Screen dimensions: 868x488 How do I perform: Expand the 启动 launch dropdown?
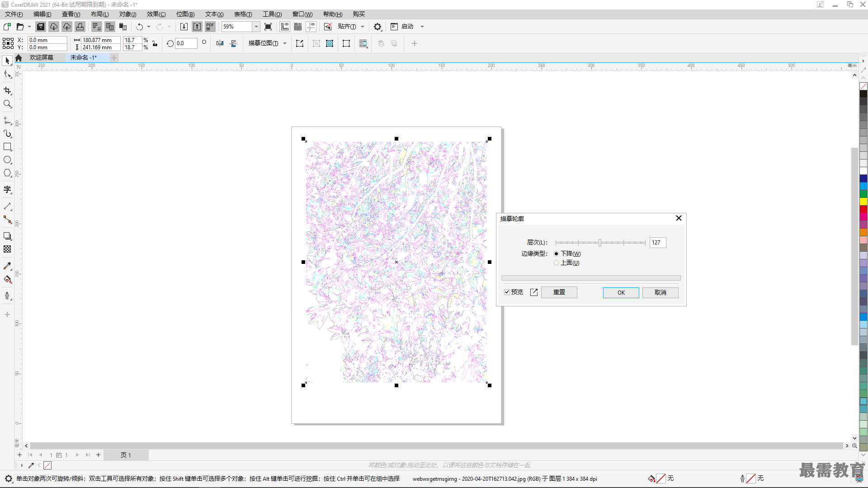pos(422,27)
